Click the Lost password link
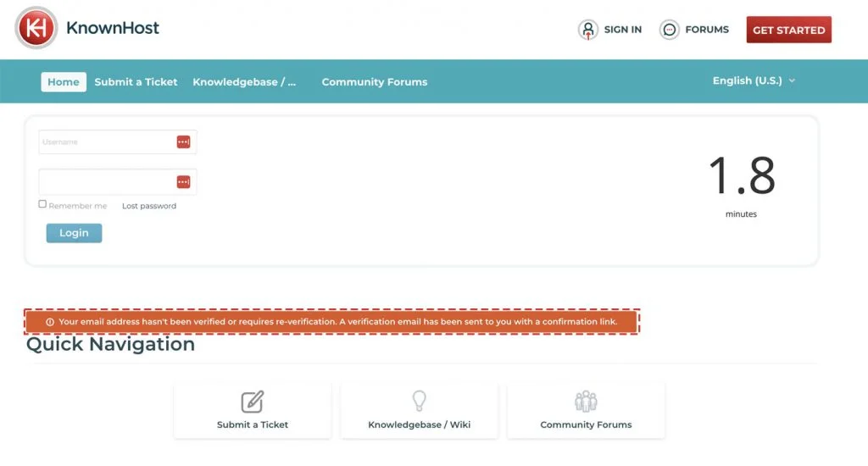Image resolution: width=868 pixels, height=466 pixels. 149,206
